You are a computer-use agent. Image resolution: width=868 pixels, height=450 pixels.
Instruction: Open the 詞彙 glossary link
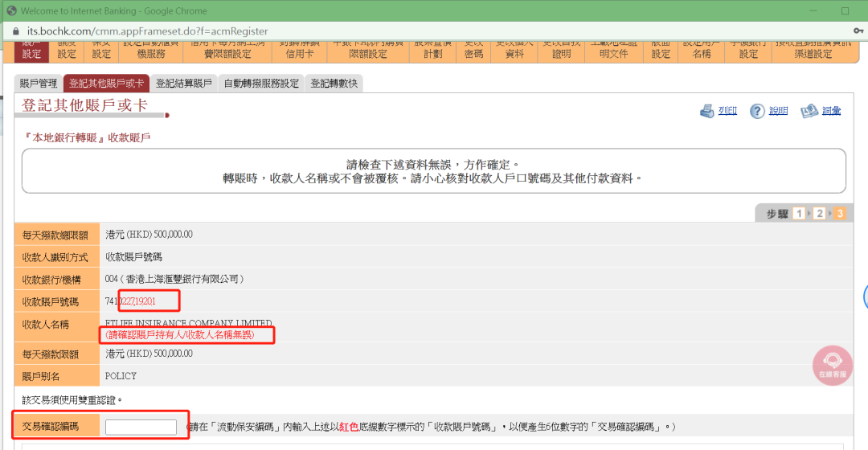click(832, 111)
